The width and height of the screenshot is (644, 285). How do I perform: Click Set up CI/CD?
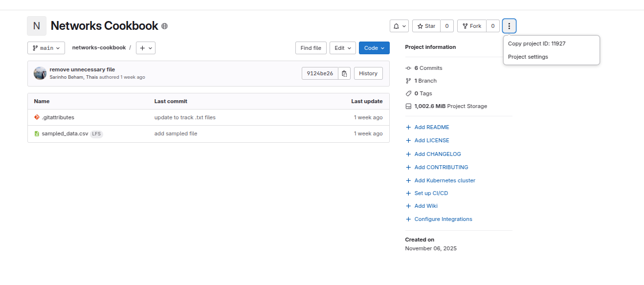coord(427,193)
